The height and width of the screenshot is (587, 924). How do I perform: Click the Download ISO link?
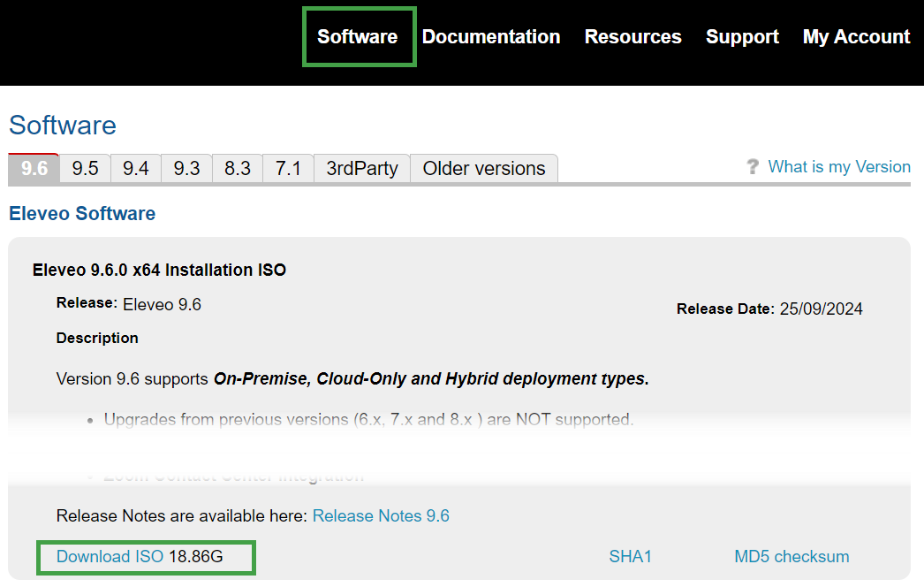[x=110, y=556]
